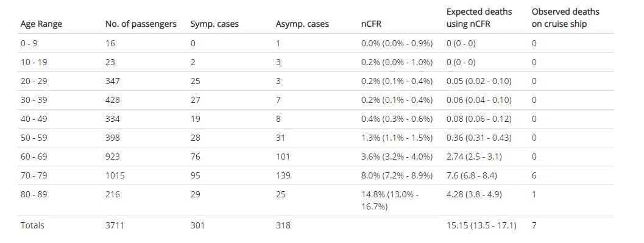Click total passengers value 3711
This screenshot has width=644, height=243.
pos(115,225)
